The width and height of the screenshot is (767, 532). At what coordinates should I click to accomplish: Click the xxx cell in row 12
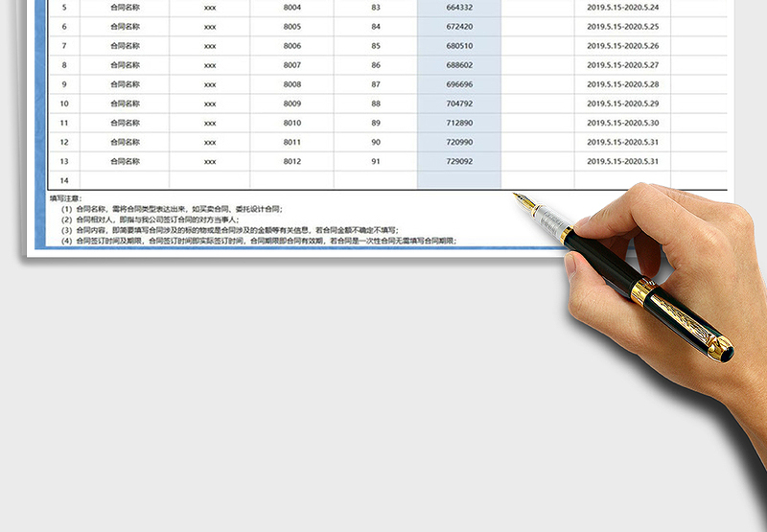click(x=210, y=142)
